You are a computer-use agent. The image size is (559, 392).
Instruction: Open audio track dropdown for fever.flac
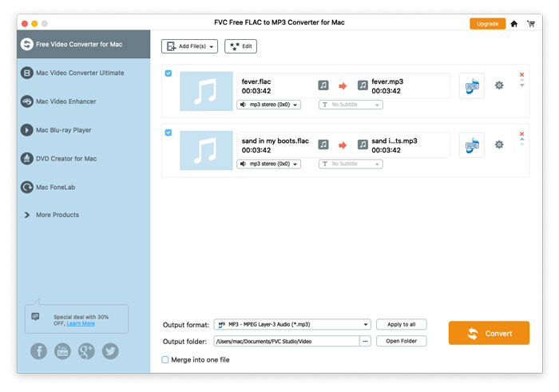coord(269,105)
